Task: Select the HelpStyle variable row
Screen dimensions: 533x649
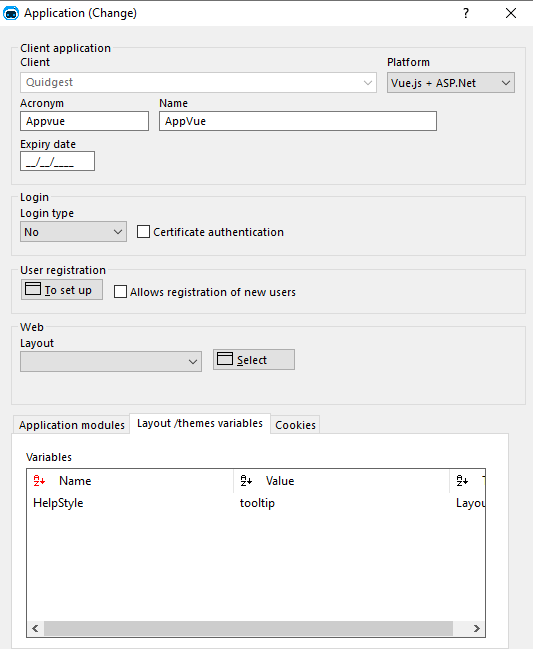Action: pos(256,503)
